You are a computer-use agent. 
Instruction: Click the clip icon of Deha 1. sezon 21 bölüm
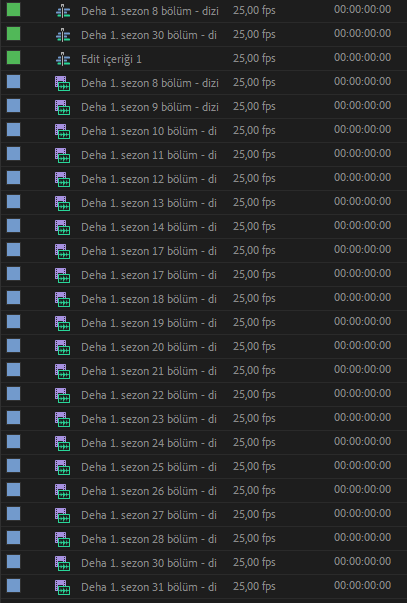(62, 371)
